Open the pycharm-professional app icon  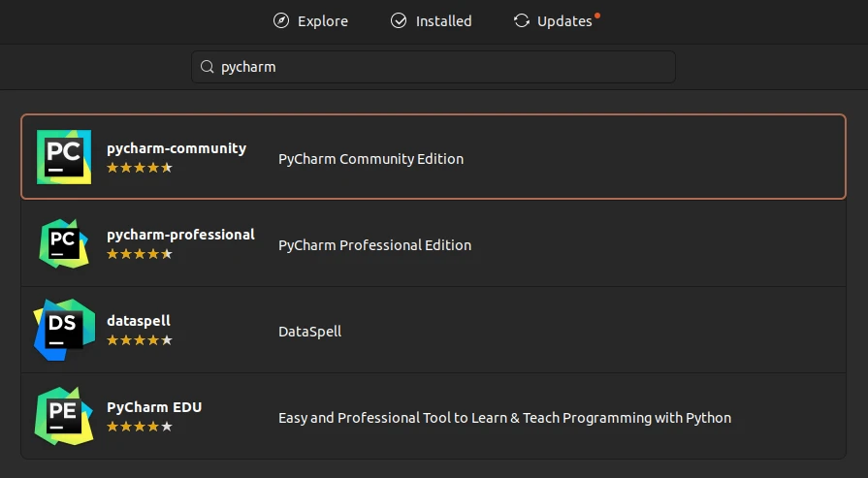tap(64, 243)
